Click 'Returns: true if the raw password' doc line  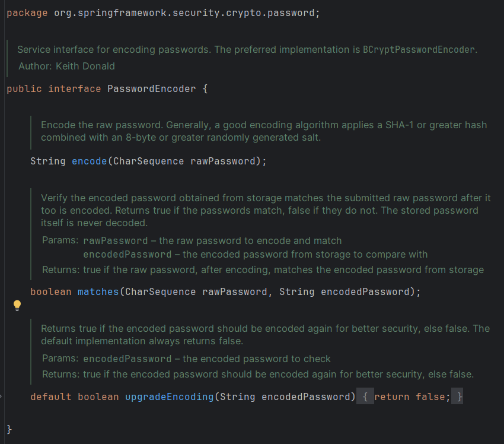click(263, 269)
